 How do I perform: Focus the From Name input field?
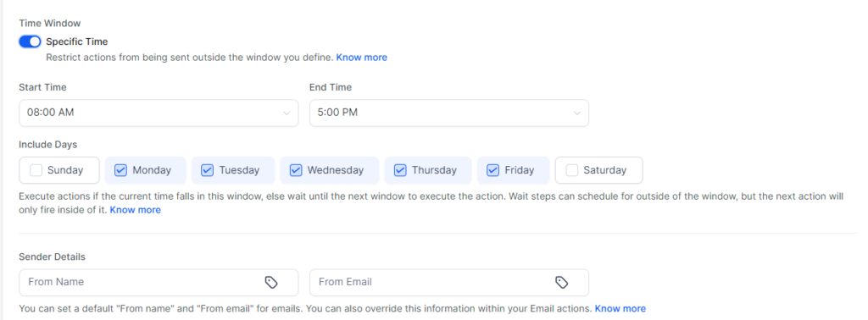click(x=159, y=283)
